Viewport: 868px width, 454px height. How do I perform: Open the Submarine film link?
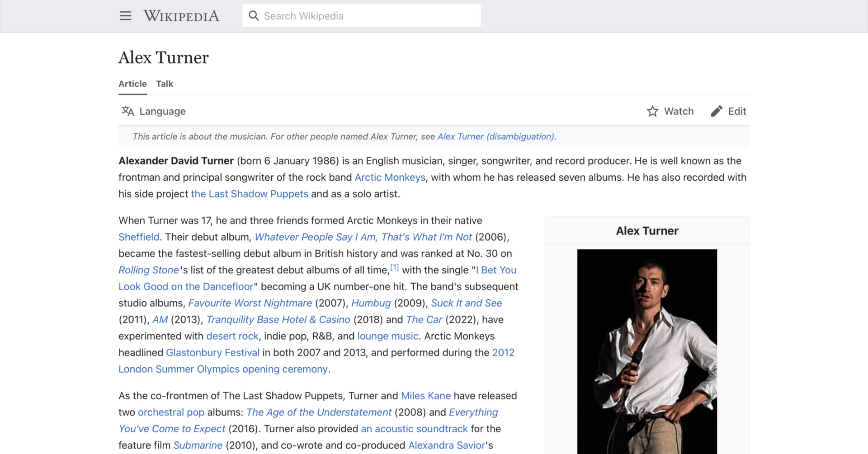coord(198,445)
